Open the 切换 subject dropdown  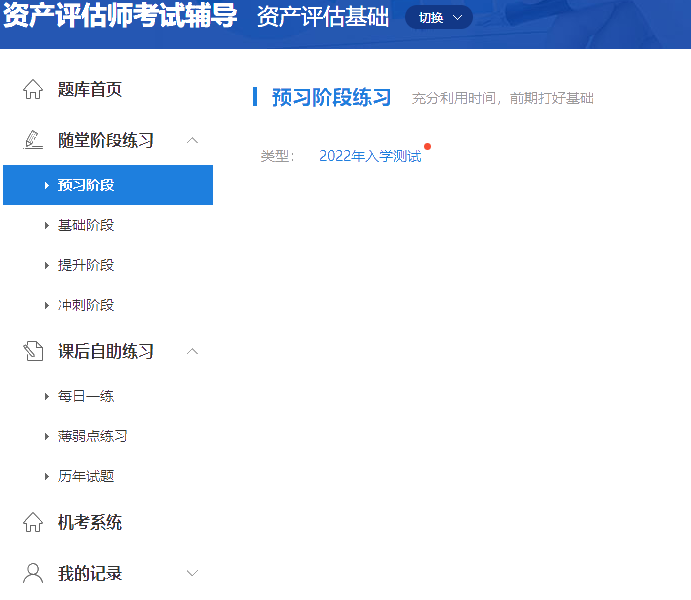point(439,17)
